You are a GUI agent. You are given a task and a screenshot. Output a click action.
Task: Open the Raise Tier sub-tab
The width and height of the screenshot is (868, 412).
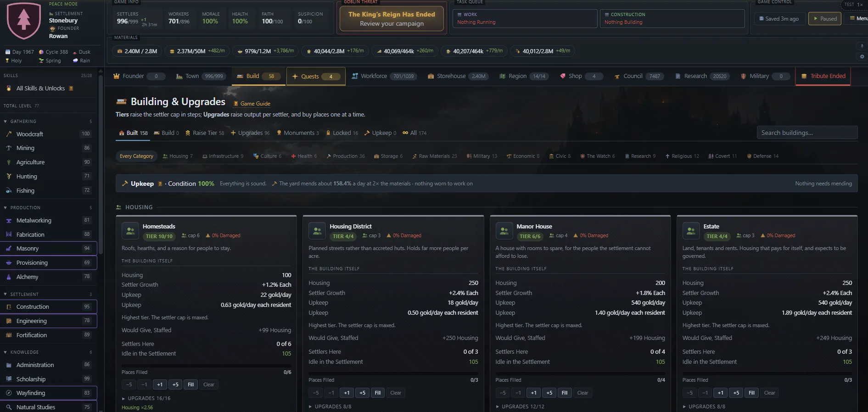coord(205,133)
